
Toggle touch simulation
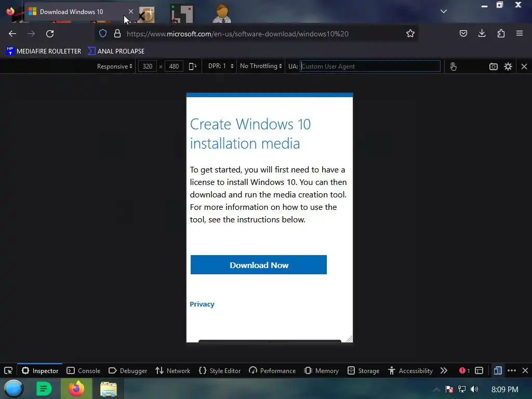tap(453, 66)
